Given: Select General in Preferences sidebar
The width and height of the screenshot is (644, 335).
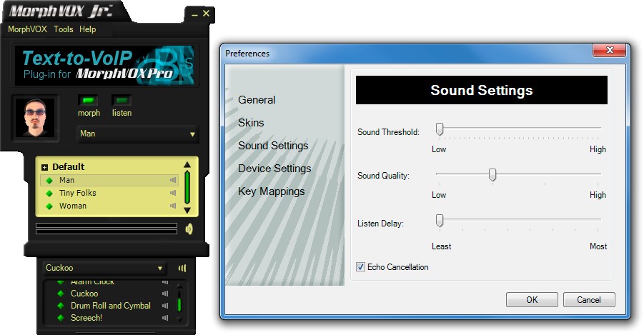Looking at the screenshot, I should (x=257, y=100).
